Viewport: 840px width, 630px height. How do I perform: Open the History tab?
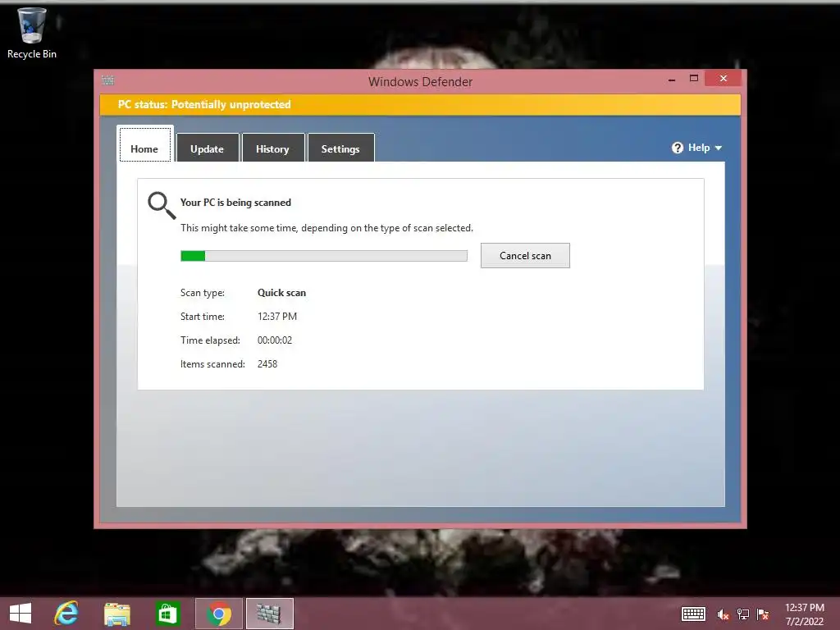(272, 148)
